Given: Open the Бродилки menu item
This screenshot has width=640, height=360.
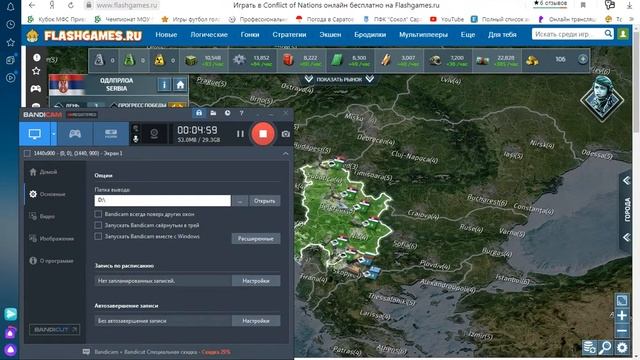Looking at the screenshot, I should click(370, 35).
